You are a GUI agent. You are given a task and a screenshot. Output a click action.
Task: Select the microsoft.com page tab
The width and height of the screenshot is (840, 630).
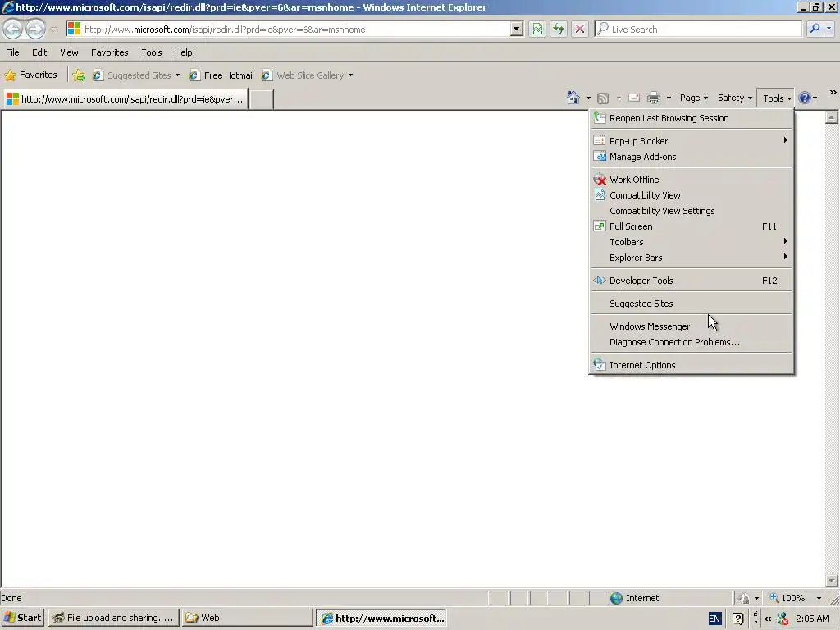point(126,99)
